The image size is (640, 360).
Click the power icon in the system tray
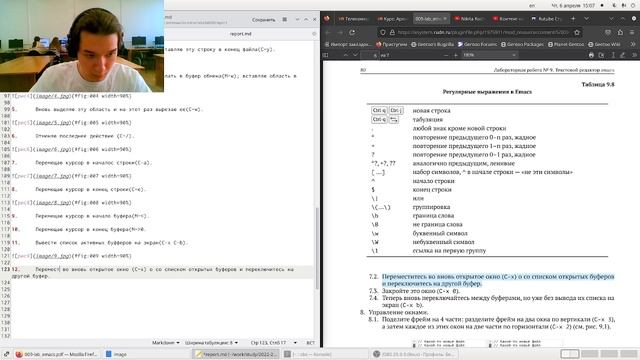point(633,6)
